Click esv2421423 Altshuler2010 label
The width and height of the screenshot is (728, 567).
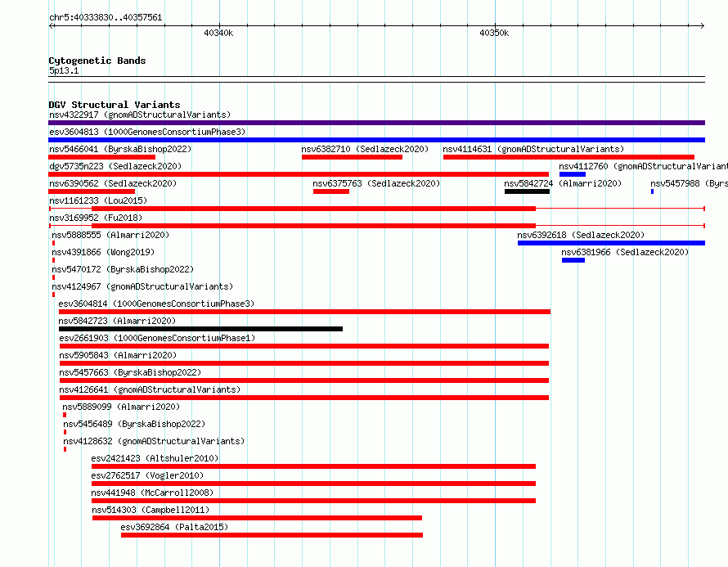point(155,458)
